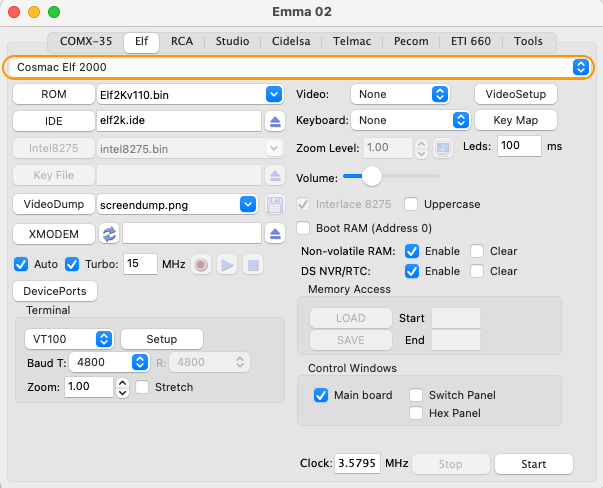603x488 pixels.
Task: Enable the Switch Panel window
Action: 416,395
